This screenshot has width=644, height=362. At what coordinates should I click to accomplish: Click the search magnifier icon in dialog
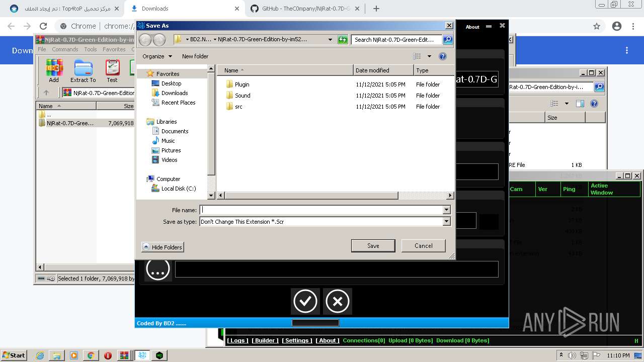click(447, 40)
